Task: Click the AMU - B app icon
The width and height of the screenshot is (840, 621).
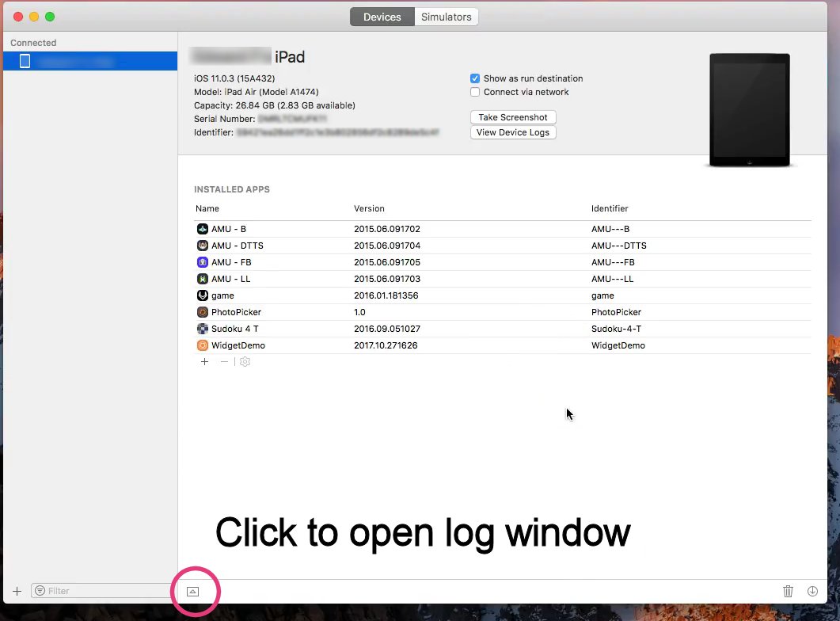Action: pyautogui.click(x=203, y=229)
